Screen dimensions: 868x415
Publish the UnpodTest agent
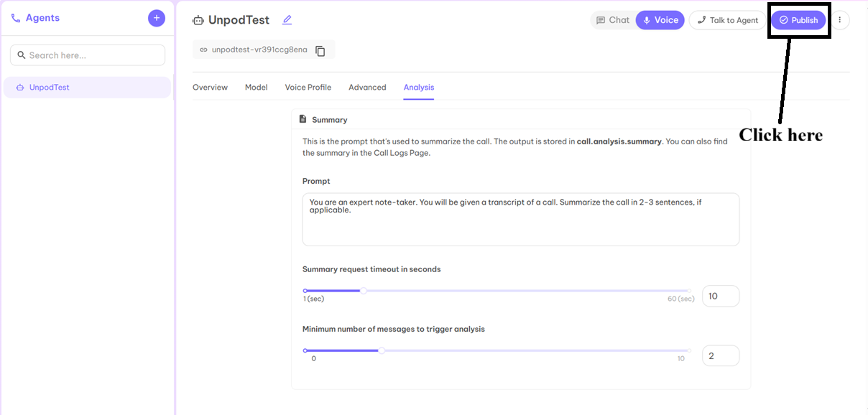[x=799, y=19]
